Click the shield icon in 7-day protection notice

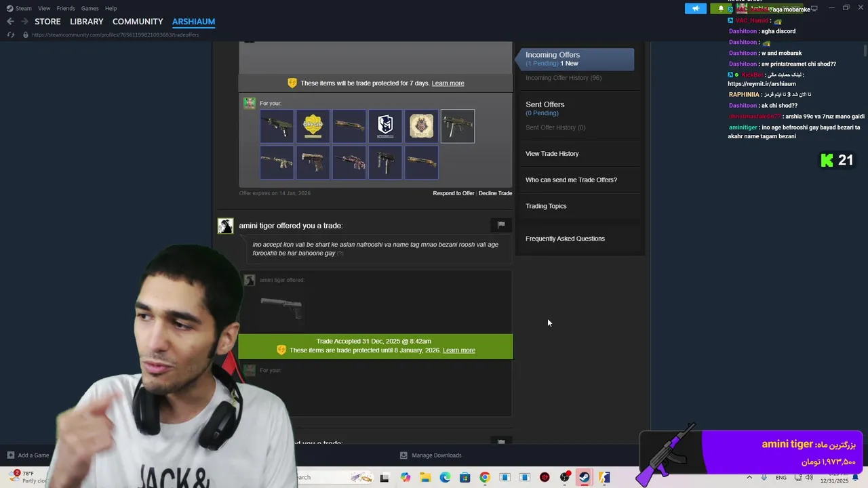292,83
